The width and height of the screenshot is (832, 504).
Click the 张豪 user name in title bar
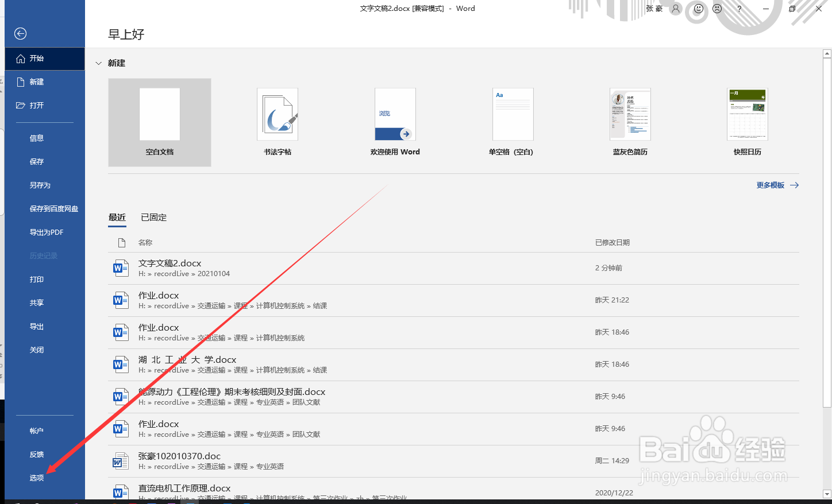click(x=654, y=9)
